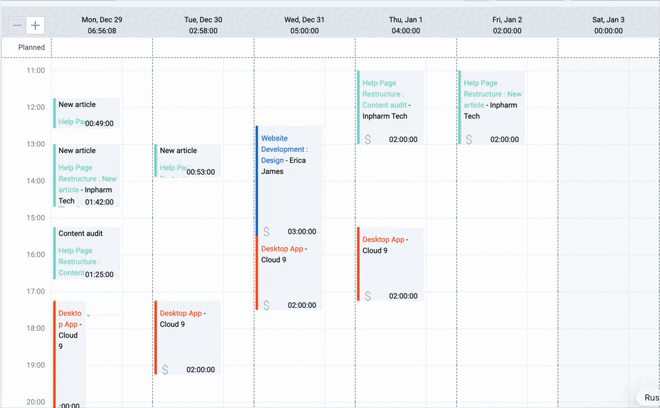Click billable dollar icon on Friday Inpharm Tech entry

(469, 139)
